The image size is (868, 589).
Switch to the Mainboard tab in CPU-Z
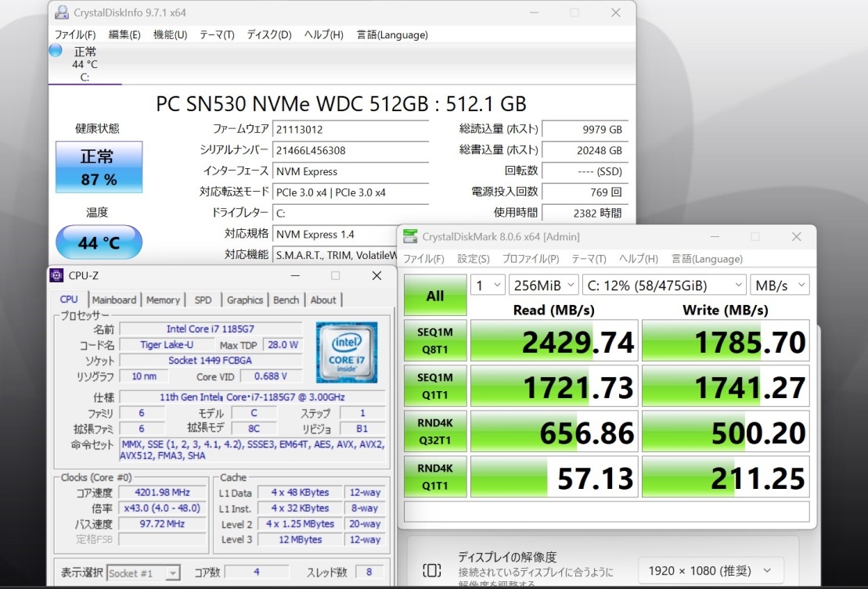click(x=114, y=300)
